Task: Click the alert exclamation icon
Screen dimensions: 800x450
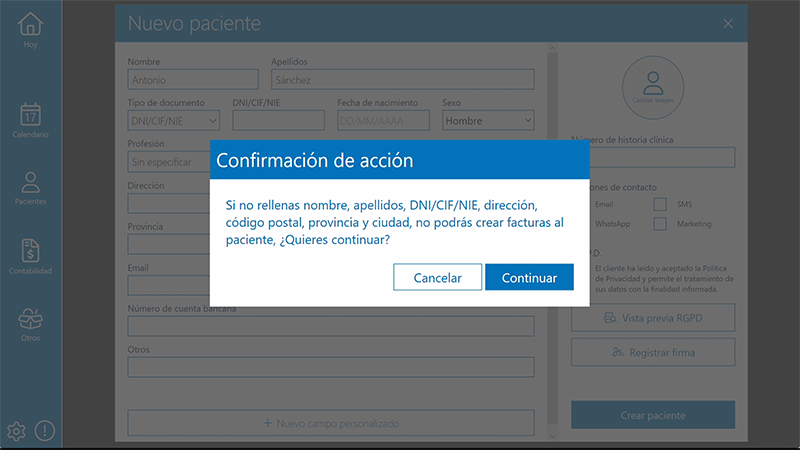Action: pos(45,431)
